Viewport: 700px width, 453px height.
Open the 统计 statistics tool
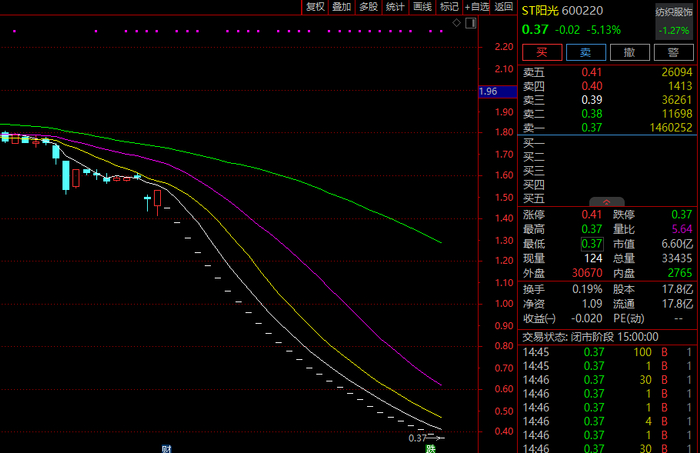396,7
